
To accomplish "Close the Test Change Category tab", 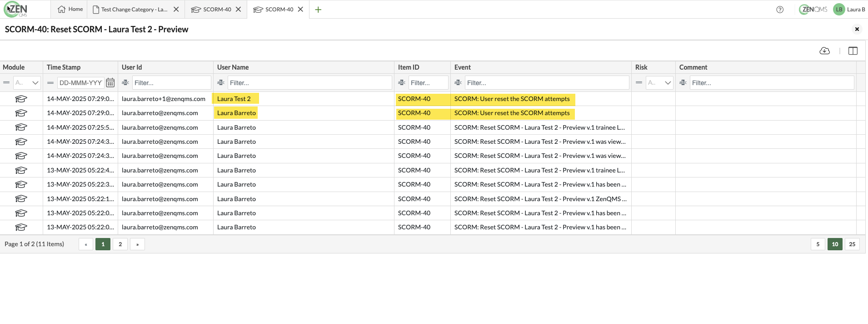I will click(x=176, y=9).
